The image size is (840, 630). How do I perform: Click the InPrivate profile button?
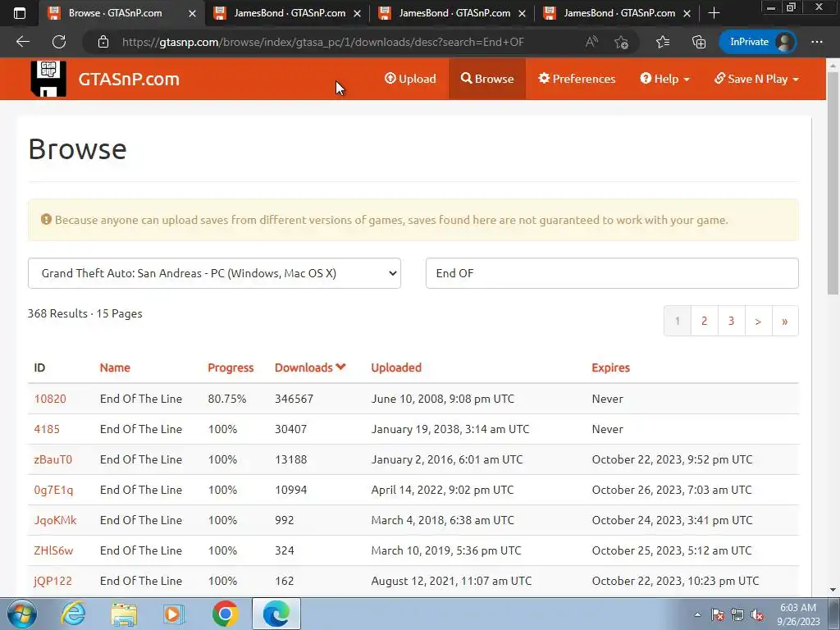757,42
